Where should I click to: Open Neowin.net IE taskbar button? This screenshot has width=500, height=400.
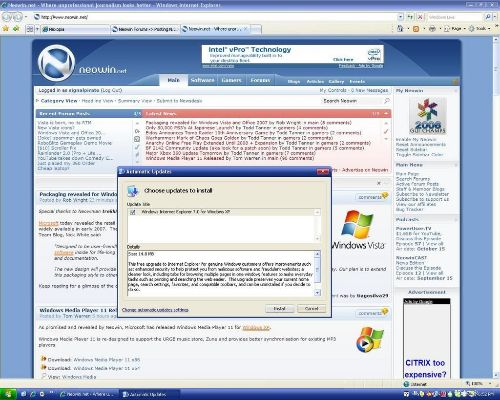88,394
